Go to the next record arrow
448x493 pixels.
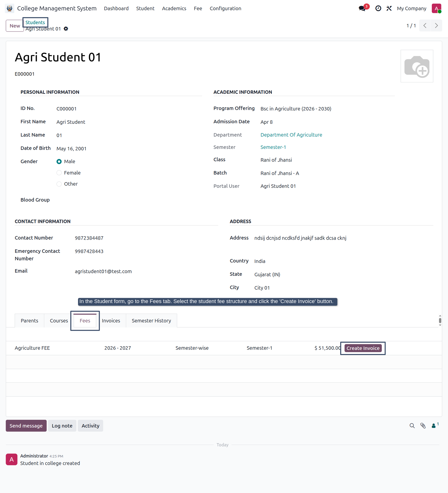[436, 25]
